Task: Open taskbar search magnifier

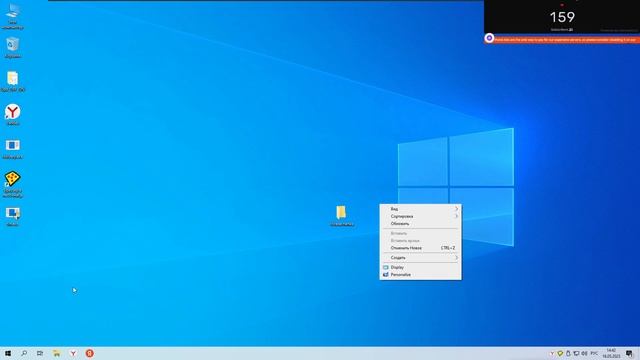Action: point(24,353)
